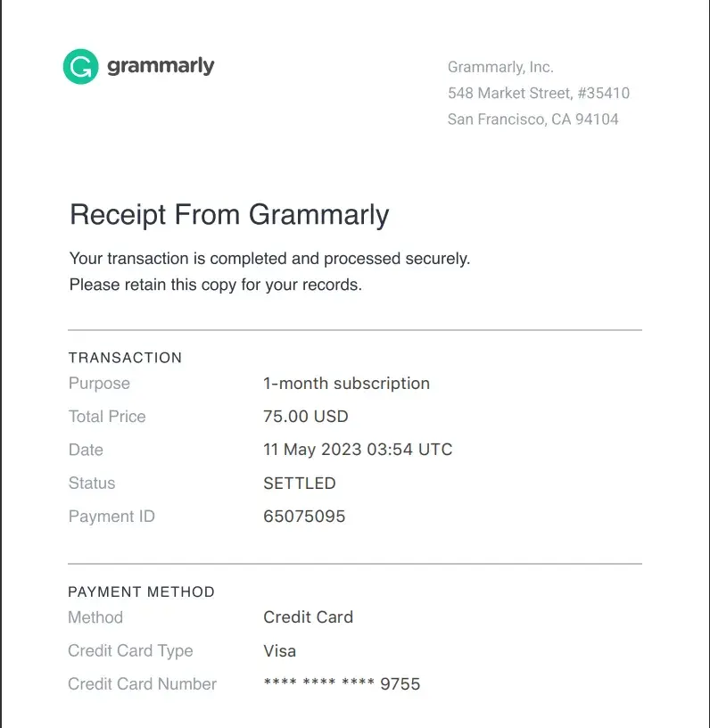
Task: Click the TRANSACTION section header
Action: tap(125, 358)
